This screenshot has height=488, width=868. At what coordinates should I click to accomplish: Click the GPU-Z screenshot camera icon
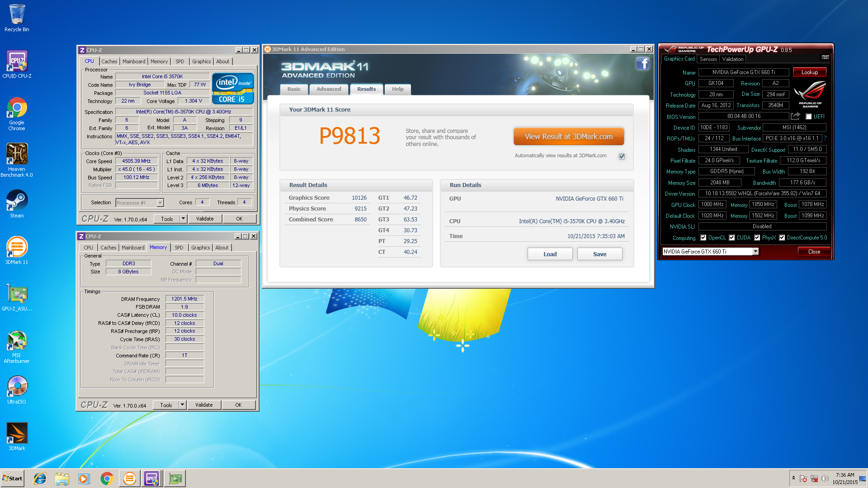(x=826, y=57)
